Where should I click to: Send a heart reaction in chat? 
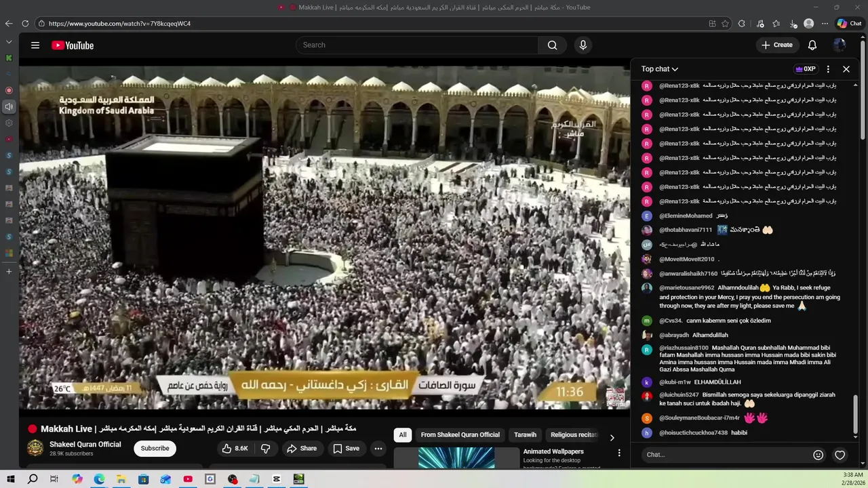[x=840, y=455]
